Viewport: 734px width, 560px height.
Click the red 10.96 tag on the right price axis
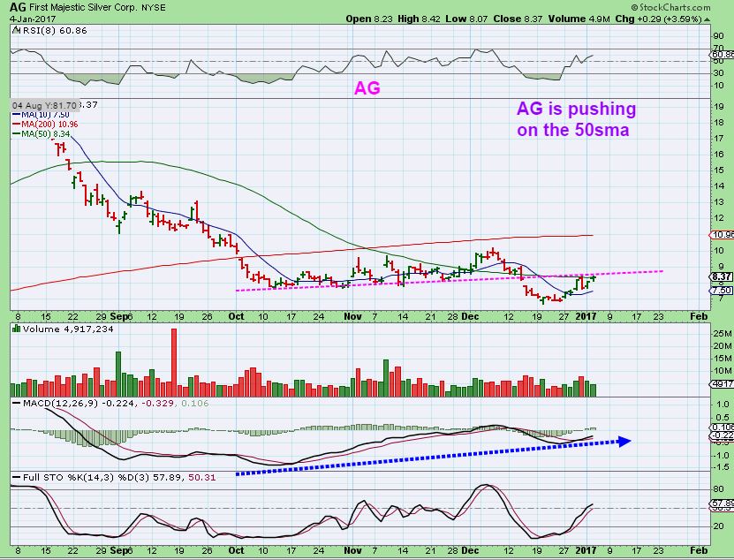coord(722,235)
